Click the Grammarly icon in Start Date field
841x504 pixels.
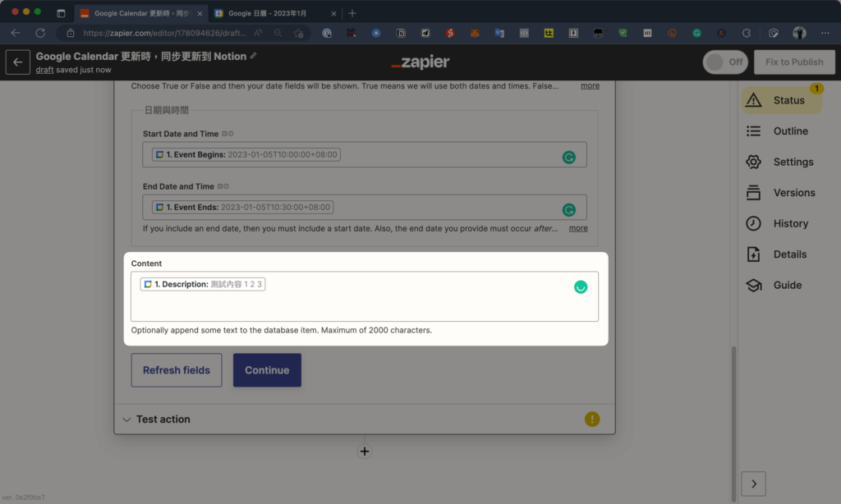(x=569, y=157)
